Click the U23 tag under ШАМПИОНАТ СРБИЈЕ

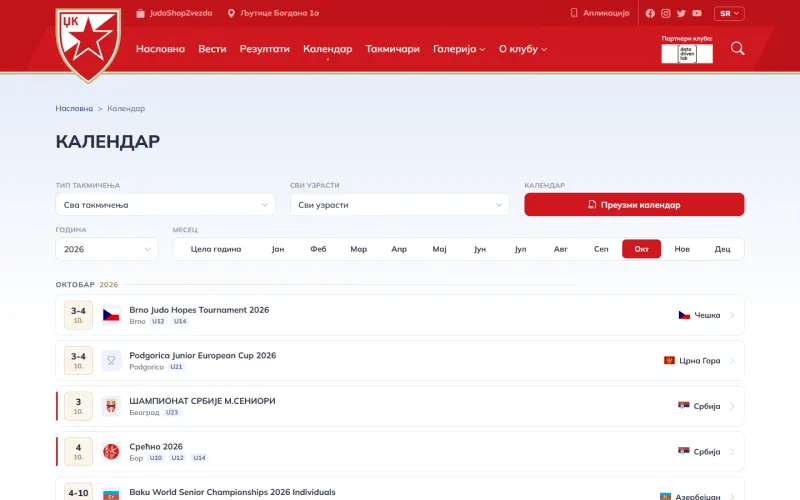point(172,412)
